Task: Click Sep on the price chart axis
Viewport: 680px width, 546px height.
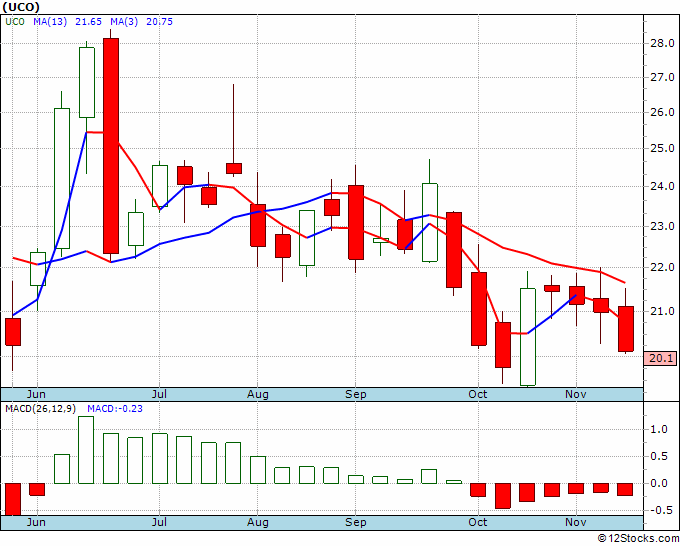Action: pyautogui.click(x=356, y=394)
